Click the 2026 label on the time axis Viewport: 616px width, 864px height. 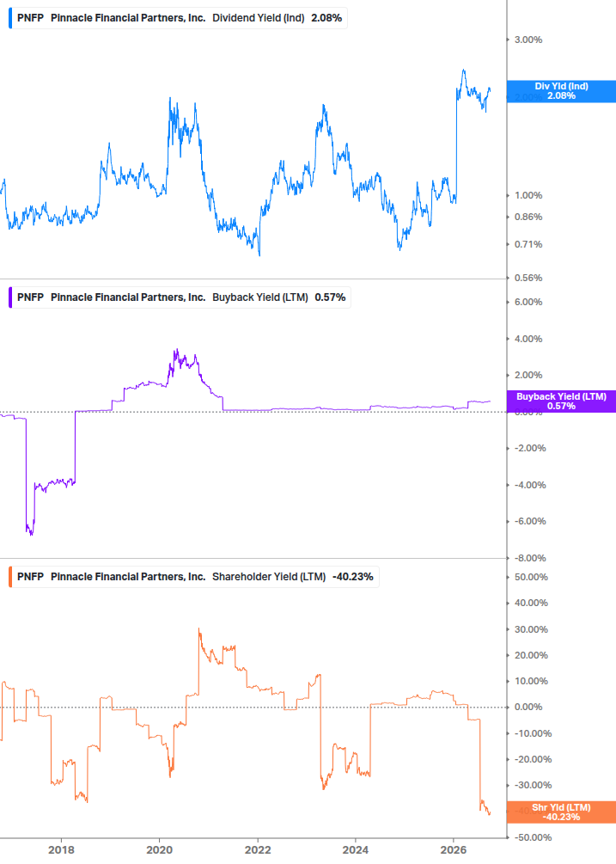453,849
